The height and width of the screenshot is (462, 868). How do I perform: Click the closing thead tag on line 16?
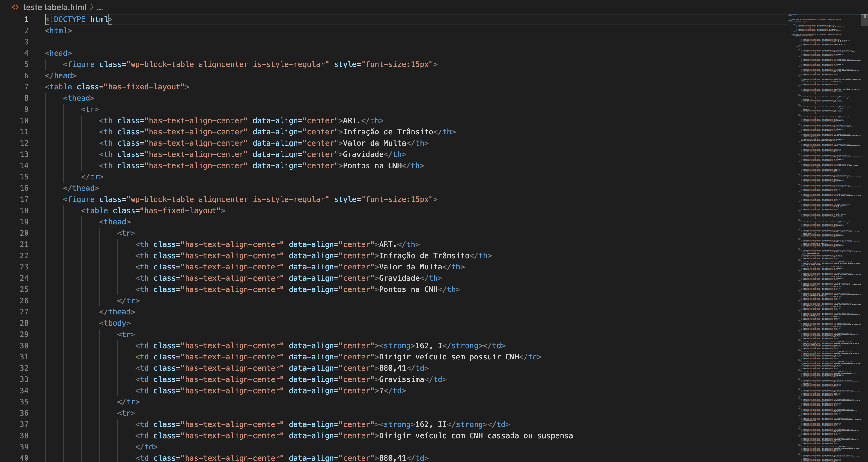81,188
